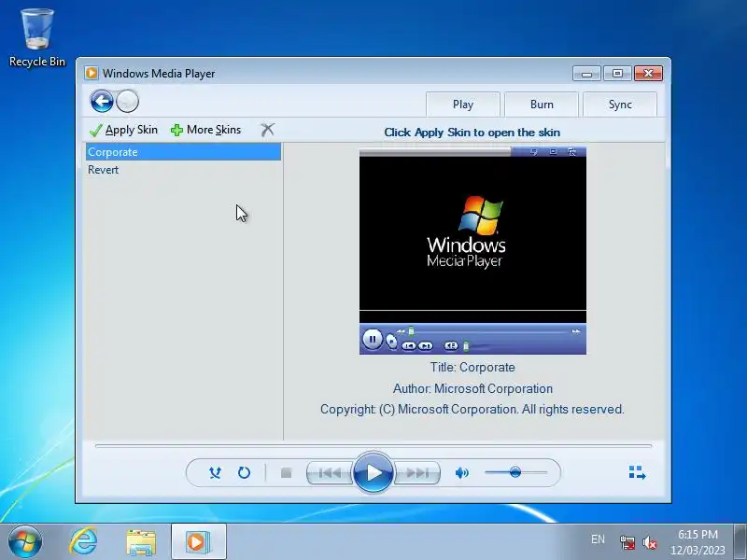Launch Internet Explorer from taskbar
This screenshot has width=747, height=560.
[x=83, y=541]
